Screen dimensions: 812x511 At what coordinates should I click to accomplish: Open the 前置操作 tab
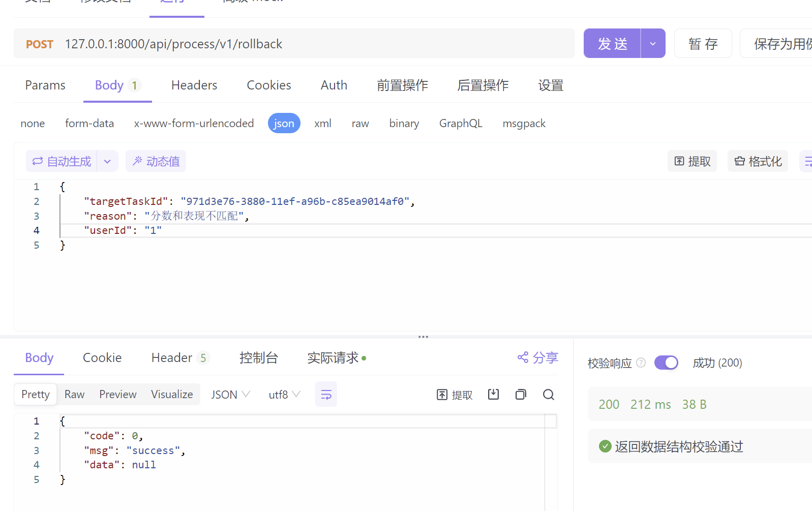click(x=402, y=85)
